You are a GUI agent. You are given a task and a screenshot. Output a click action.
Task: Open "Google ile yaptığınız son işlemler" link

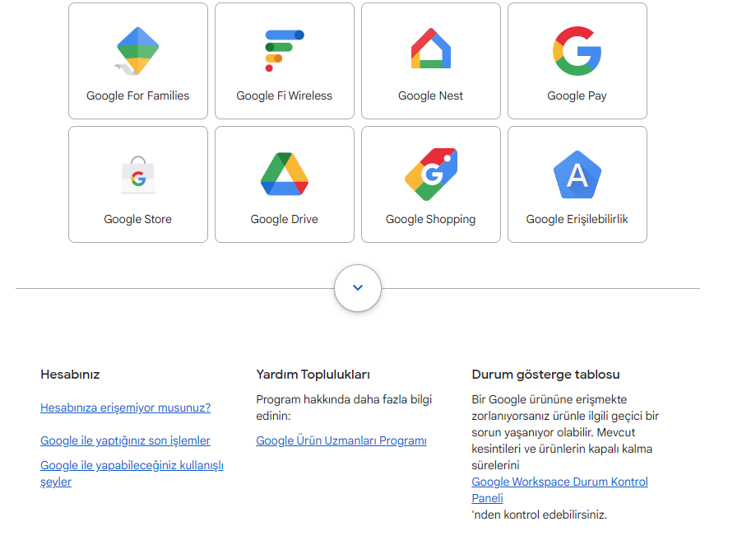pos(125,440)
